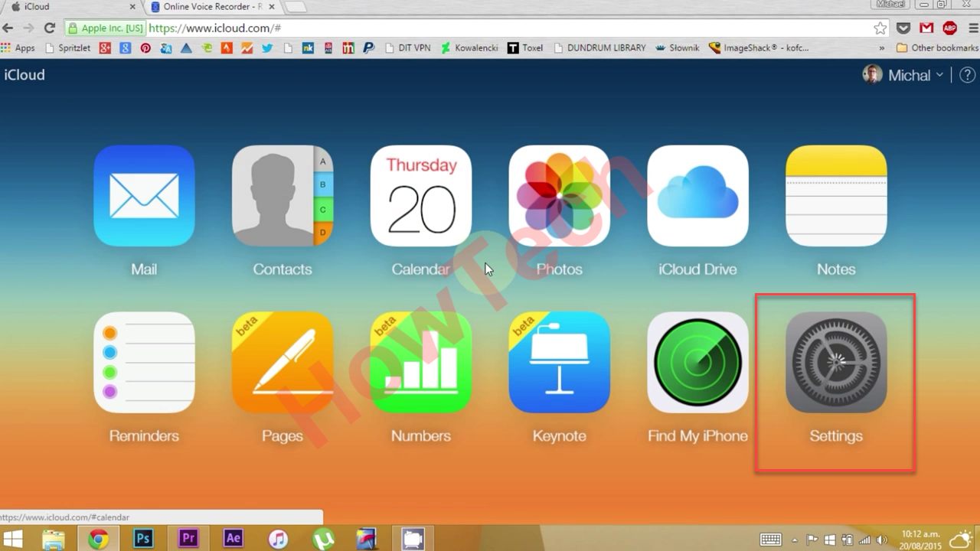Open Find My iPhone
The height and width of the screenshot is (551, 980).
click(x=698, y=362)
